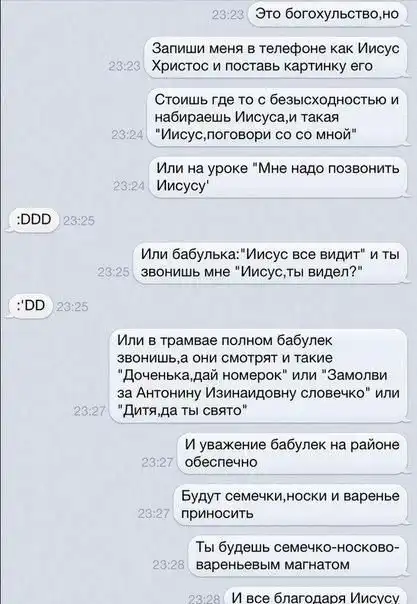Click the 23:27 timestamp next to tram message
Image resolution: width=417 pixels, height=604 pixels.
[89, 411]
